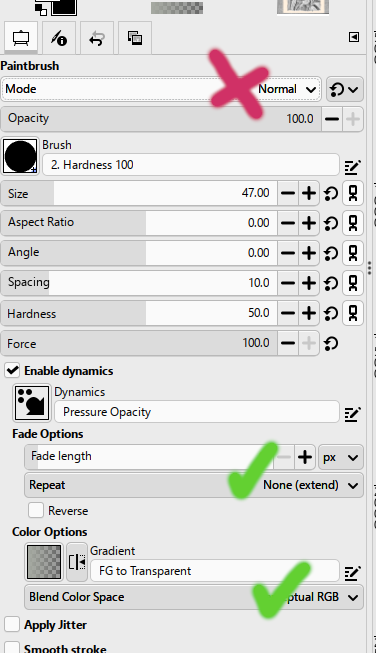Switch to the Undo History tab

coord(97,38)
